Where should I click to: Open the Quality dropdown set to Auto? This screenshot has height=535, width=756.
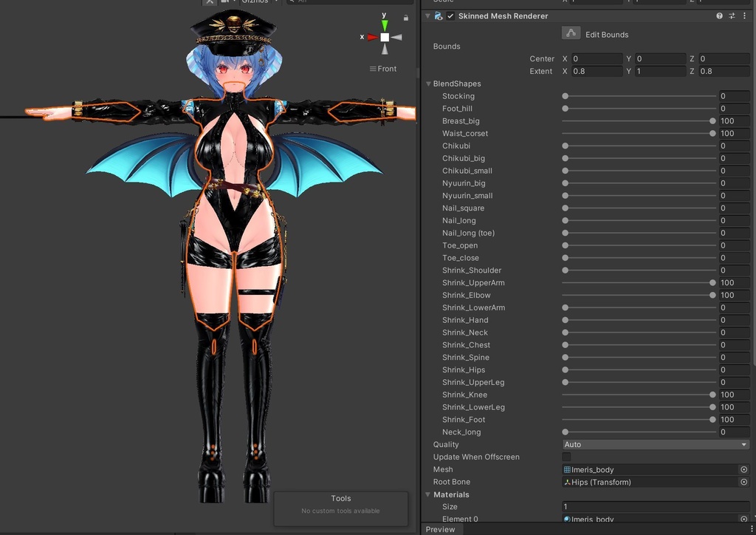pyautogui.click(x=656, y=444)
